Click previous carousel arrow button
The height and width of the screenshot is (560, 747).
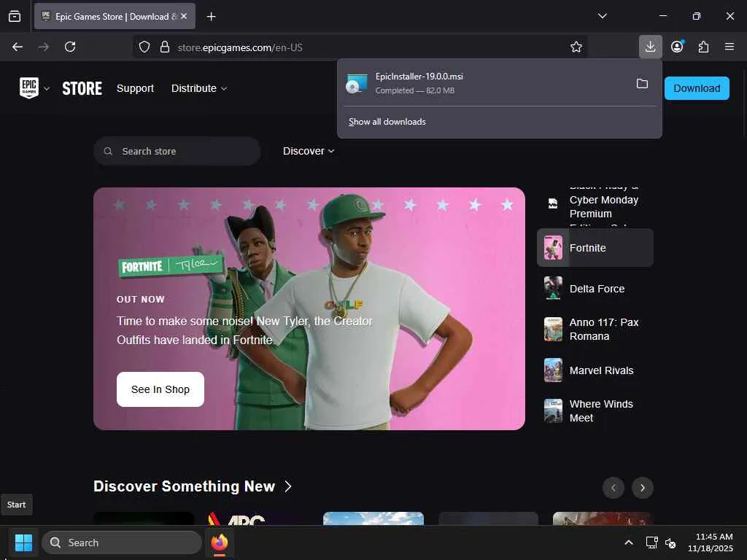click(613, 488)
